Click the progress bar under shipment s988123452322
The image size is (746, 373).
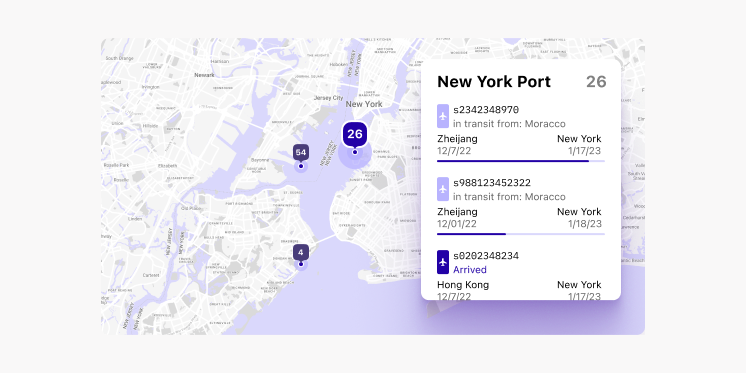click(521, 234)
